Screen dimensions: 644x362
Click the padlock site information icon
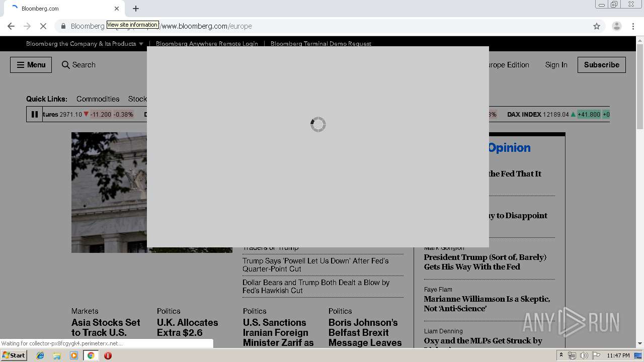(63, 26)
